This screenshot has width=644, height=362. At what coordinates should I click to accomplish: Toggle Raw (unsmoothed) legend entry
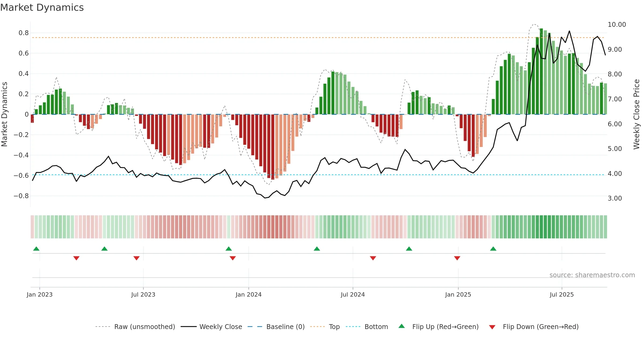pos(135,327)
